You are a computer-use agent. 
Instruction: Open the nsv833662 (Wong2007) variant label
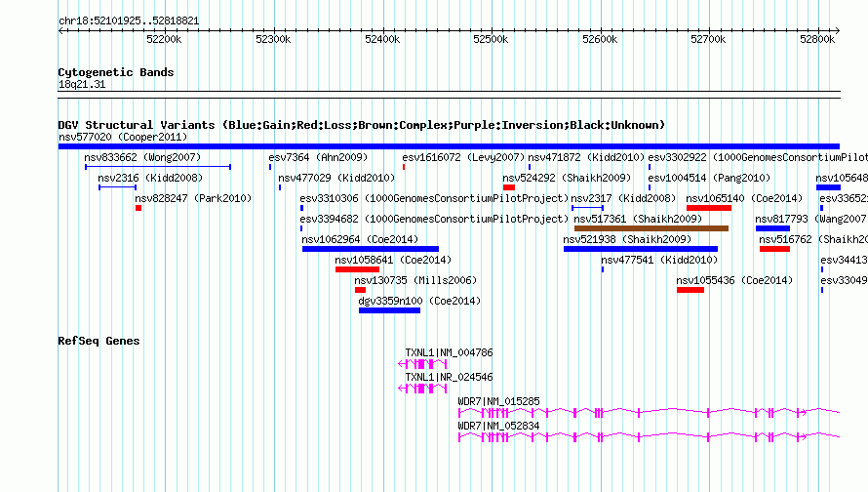[x=142, y=157]
